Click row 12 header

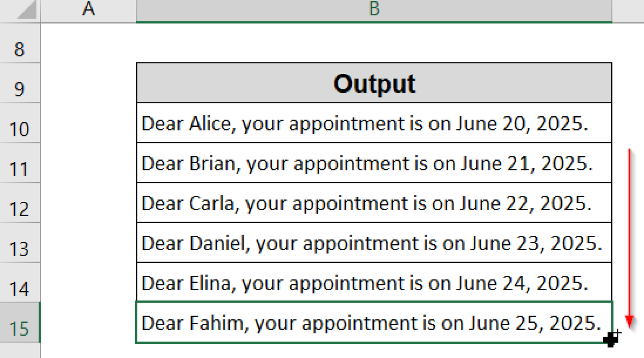(20, 208)
